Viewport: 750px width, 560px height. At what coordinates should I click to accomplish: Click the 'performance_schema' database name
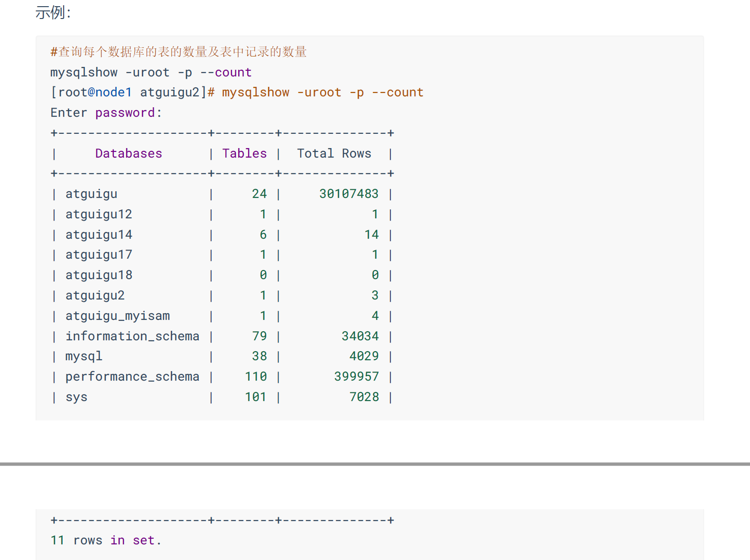[x=132, y=376]
